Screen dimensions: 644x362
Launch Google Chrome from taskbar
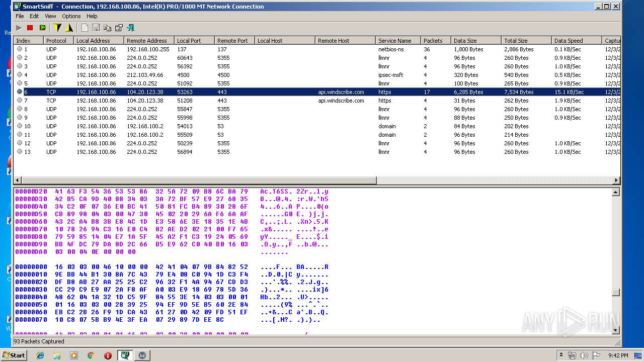tap(91, 355)
